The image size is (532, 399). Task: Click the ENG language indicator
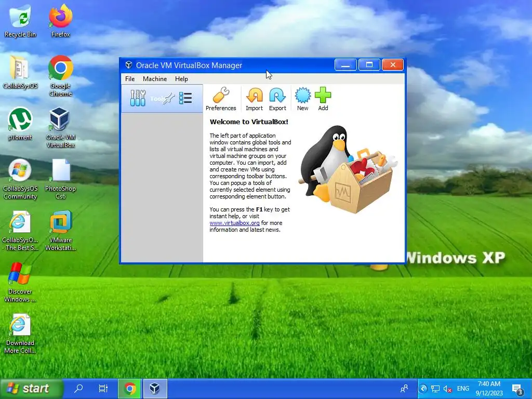[x=463, y=389]
